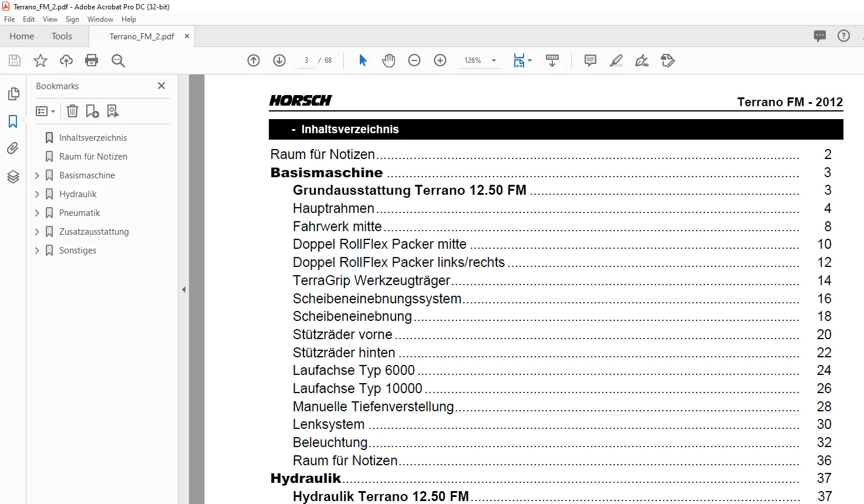Switch to the Tools tab
Screen dimensions: 864x504
pyautogui.click(x=62, y=36)
